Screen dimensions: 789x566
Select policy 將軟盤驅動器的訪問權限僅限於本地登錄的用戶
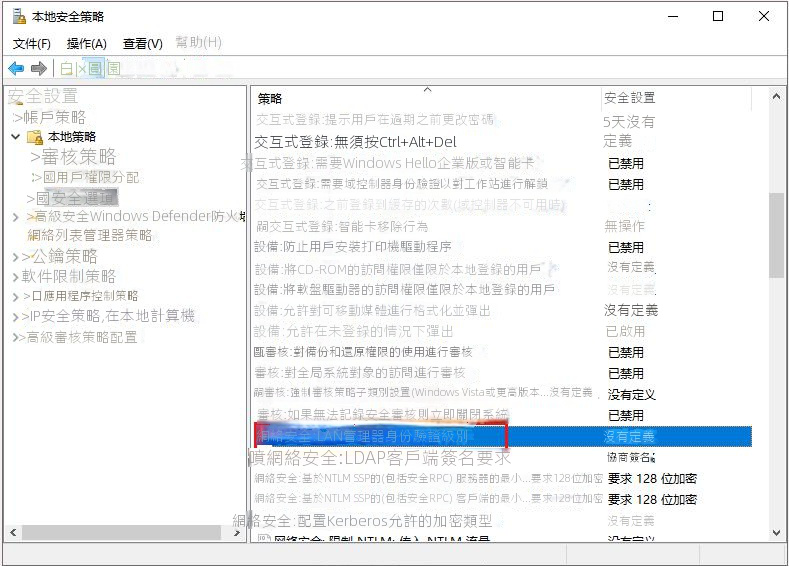tap(405, 289)
